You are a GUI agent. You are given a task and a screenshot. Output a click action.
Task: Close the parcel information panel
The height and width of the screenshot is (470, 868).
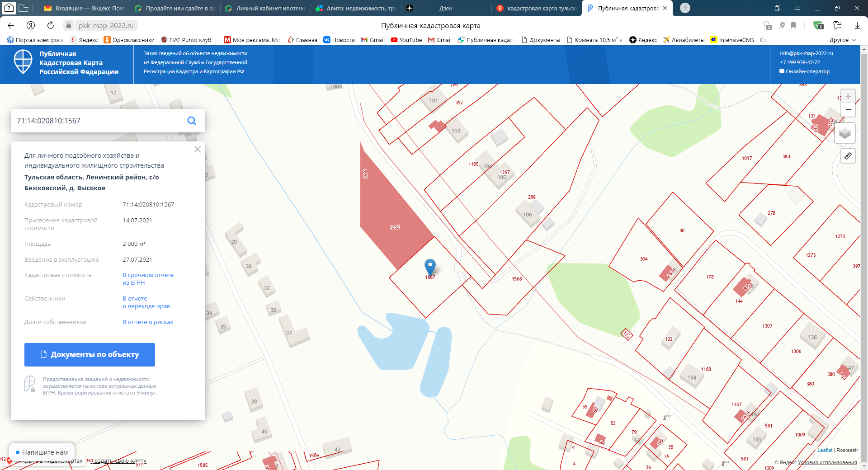coord(198,149)
